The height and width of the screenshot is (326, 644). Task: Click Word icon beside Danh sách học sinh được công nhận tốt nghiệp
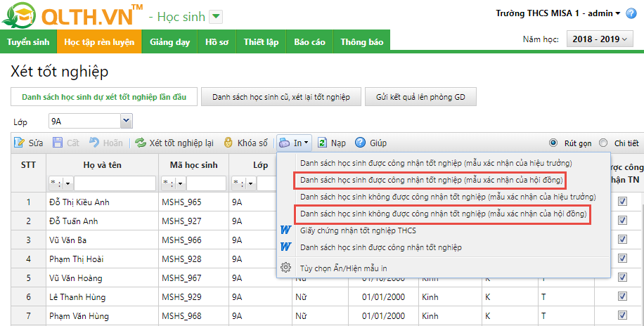tap(286, 247)
